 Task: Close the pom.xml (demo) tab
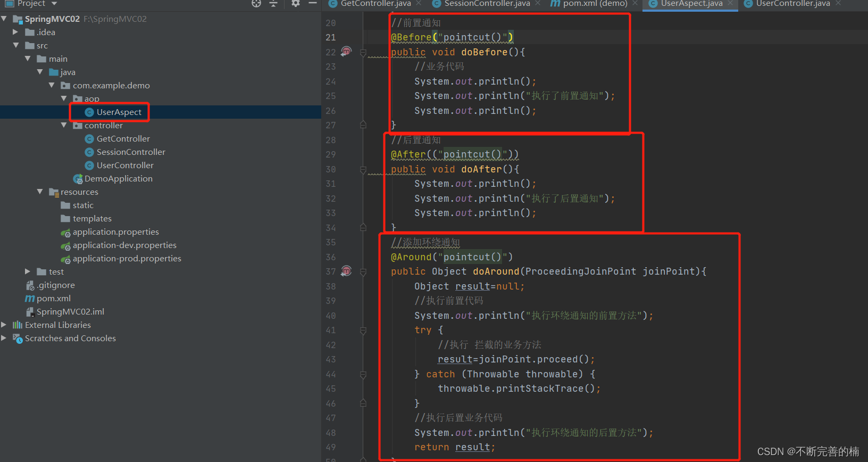[635, 3]
